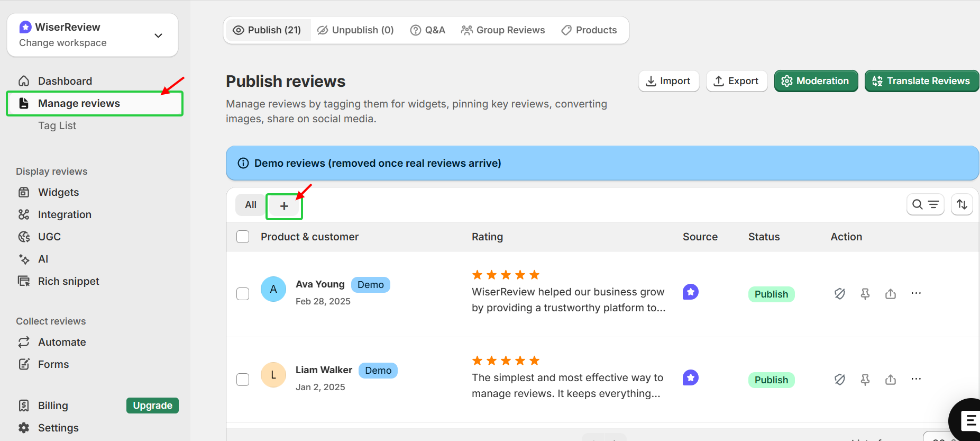Image resolution: width=980 pixels, height=441 pixels.
Task: Open Settings label
Action: [x=58, y=428]
